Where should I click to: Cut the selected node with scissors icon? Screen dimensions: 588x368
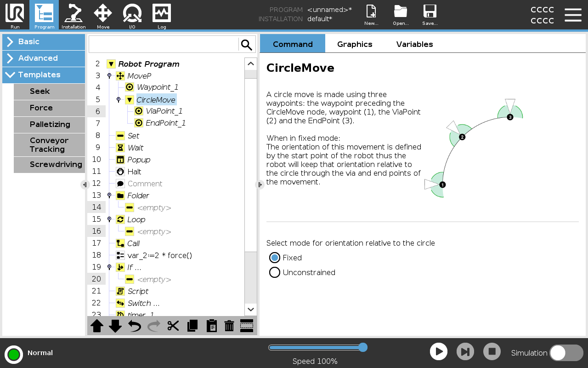point(173,326)
